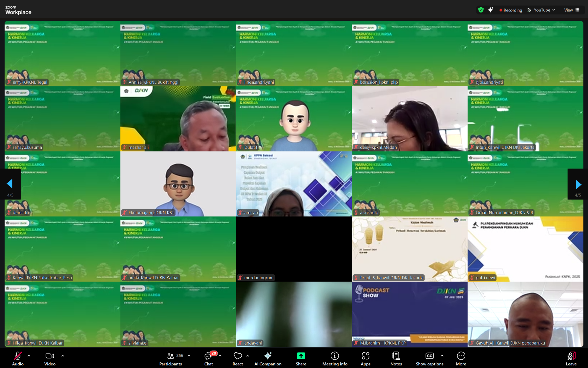Open the Notes tool
588x368 pixels.
click(x=396, y=358)
